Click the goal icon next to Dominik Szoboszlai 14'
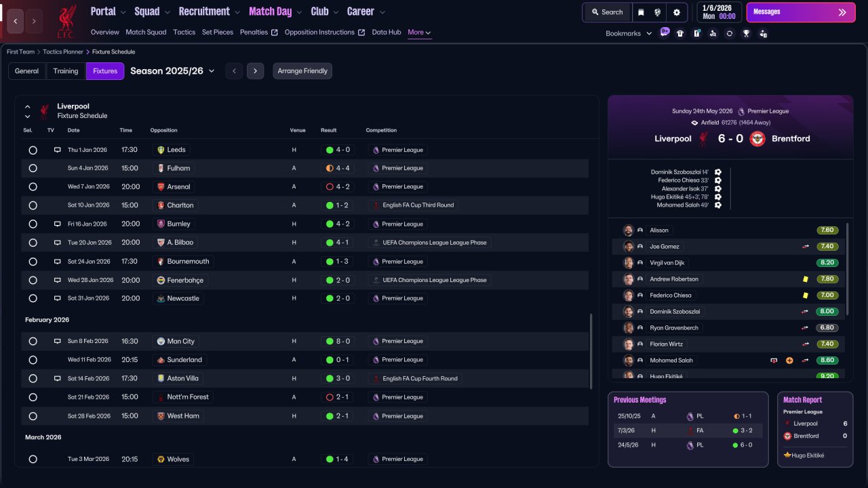The image size is (868, 488). pyautogui.click(x=717, y=172)
